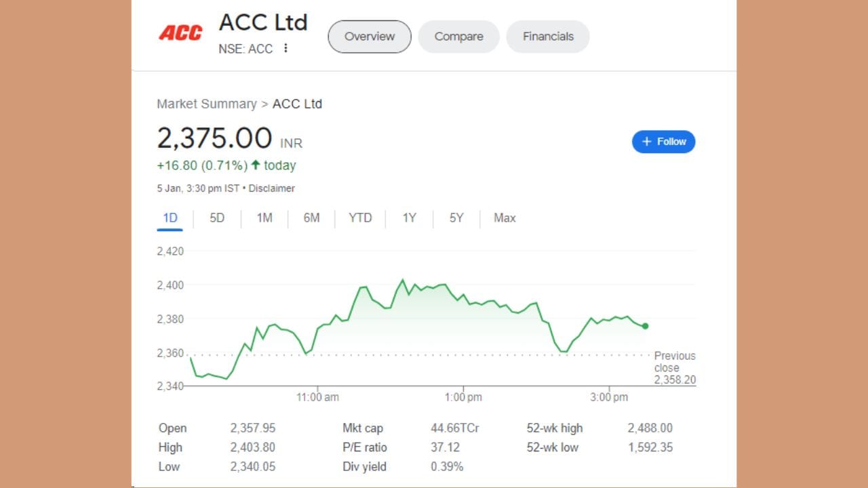868x488 pixels.
Task: Switch chart to 6M range
Action: 311,218
